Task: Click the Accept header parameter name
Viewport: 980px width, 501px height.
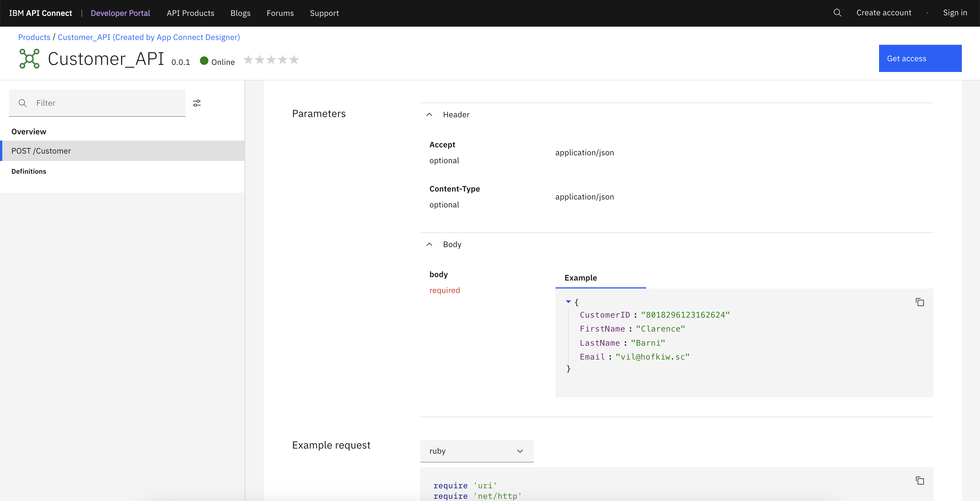Action: tap(442, 145)
